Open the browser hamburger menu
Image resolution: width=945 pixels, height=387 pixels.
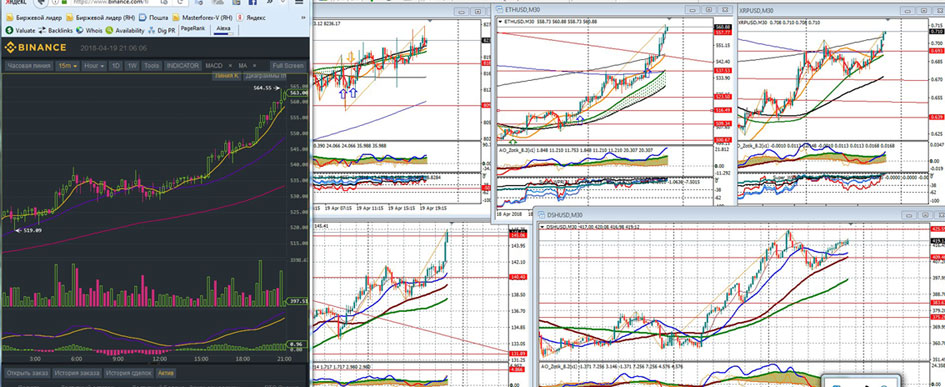pyautogui.click(x=299, y=2)
